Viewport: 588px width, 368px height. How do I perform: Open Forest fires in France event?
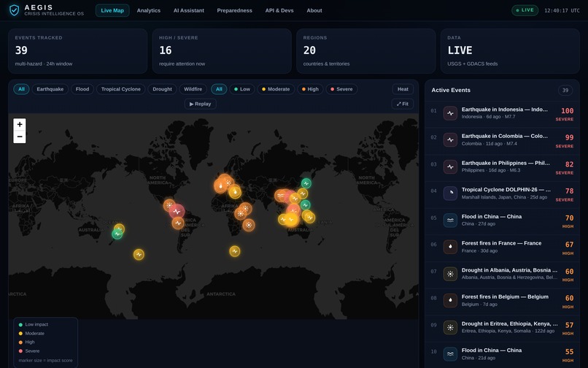502,247
